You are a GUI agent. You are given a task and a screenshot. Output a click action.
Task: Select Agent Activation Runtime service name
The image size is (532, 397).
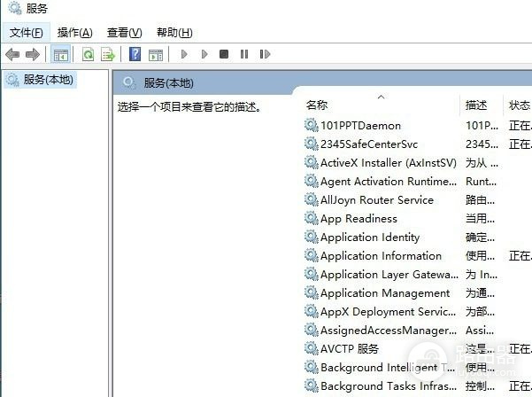pos(389,182)
